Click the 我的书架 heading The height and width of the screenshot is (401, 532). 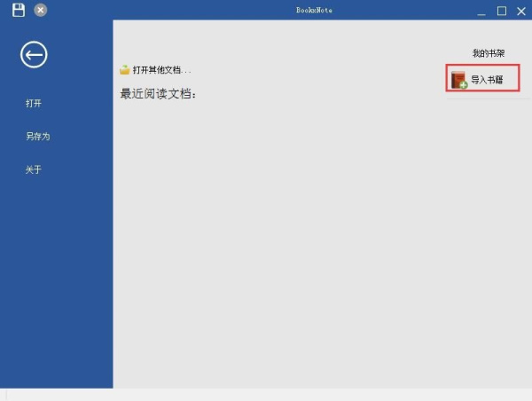488,54
